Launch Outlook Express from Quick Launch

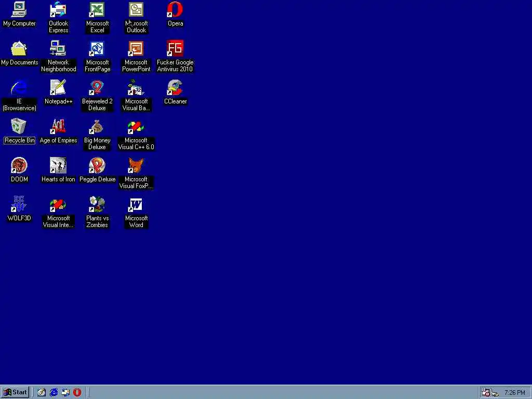pos(65,393)
